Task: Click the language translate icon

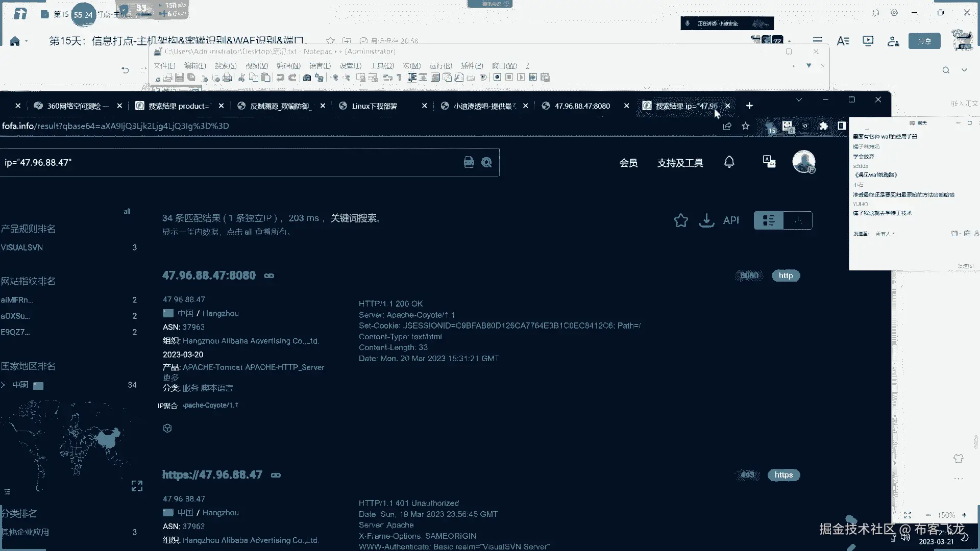Action: coord(769,162)
